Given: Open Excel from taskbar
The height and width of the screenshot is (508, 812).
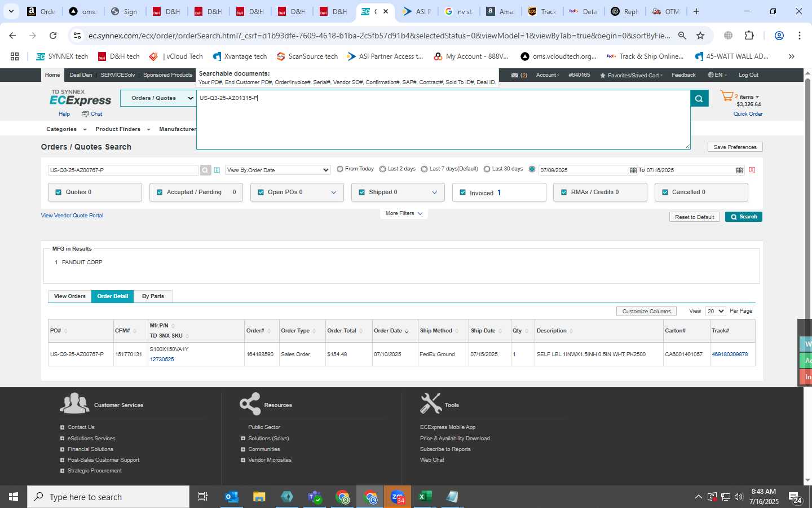Looking at the screenshot, I should [425, 497].
